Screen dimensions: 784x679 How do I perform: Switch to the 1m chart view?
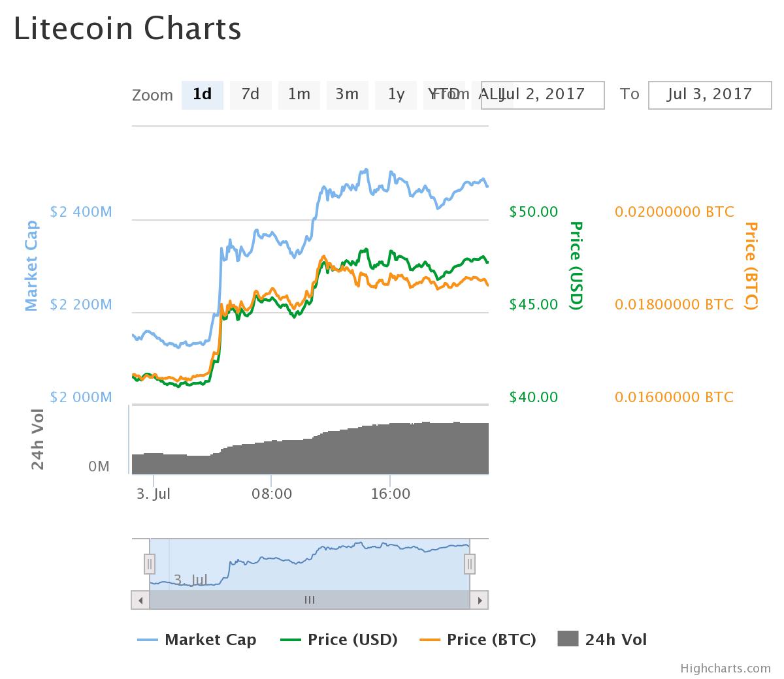tap(299, 95)
